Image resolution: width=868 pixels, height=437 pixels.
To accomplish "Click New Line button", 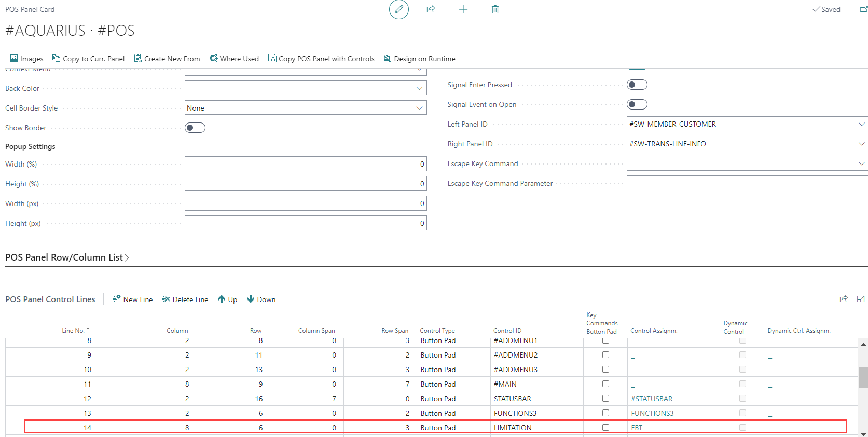I will click(x=132, y=299).
